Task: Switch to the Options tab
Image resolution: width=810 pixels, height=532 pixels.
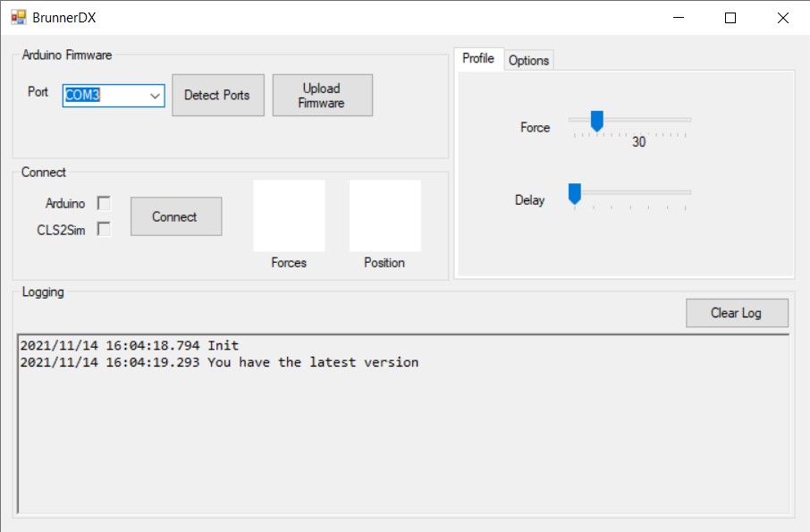Action: point(528,61)
